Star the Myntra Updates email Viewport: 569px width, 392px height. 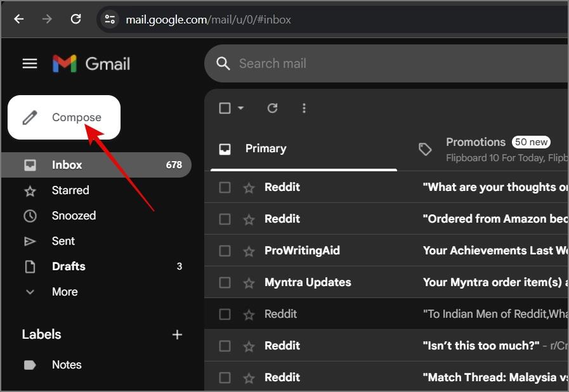tap(249, 283)
